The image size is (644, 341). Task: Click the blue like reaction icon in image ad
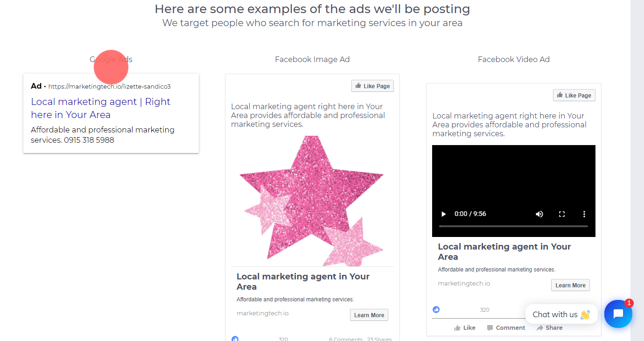[x=235, y=339]
